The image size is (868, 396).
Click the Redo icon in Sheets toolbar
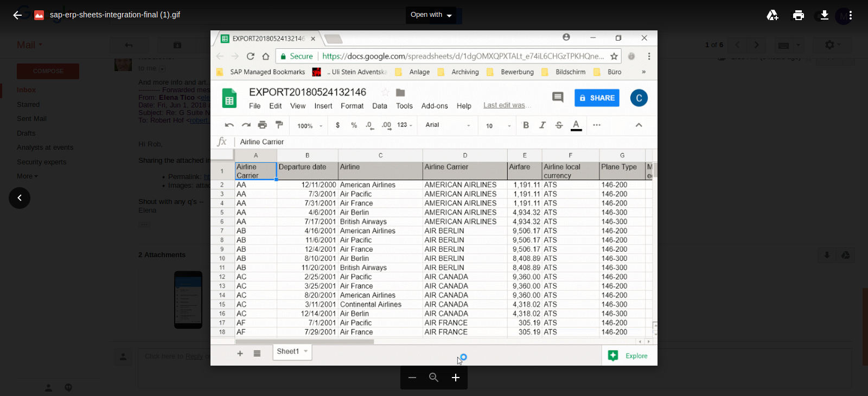tap(246, 125)
